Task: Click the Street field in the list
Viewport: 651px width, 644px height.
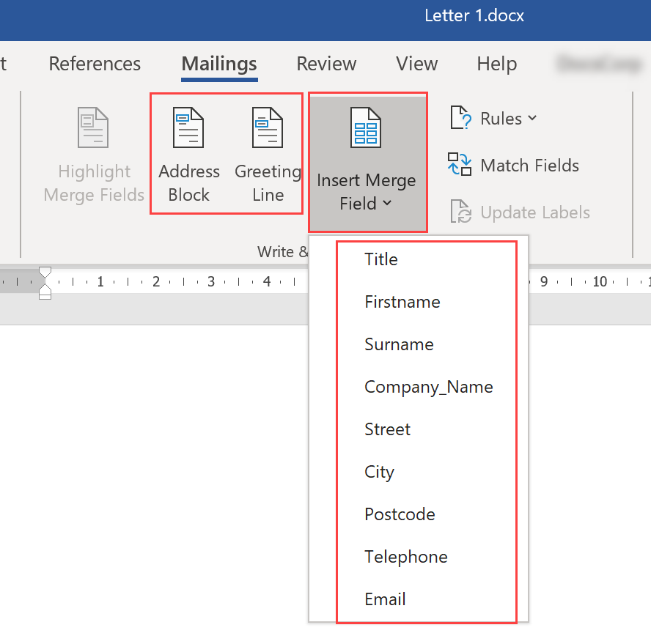Action: point(387,429)
